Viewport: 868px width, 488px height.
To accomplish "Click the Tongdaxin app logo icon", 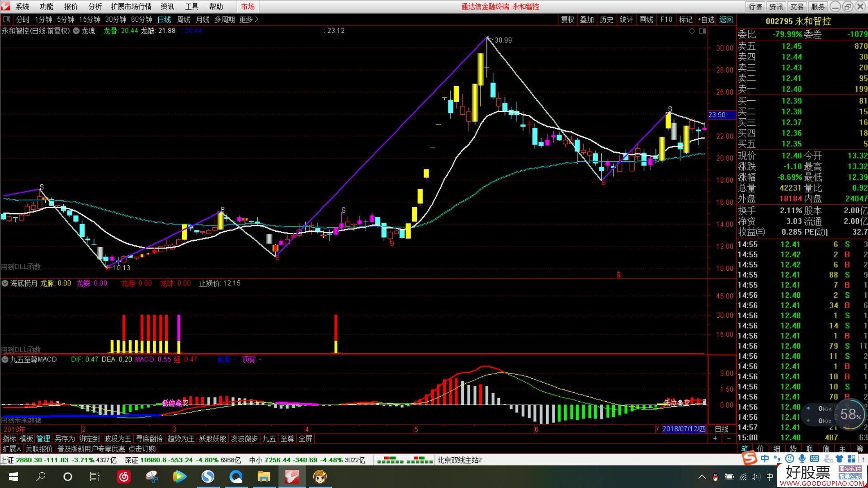I will coord(6,6).
